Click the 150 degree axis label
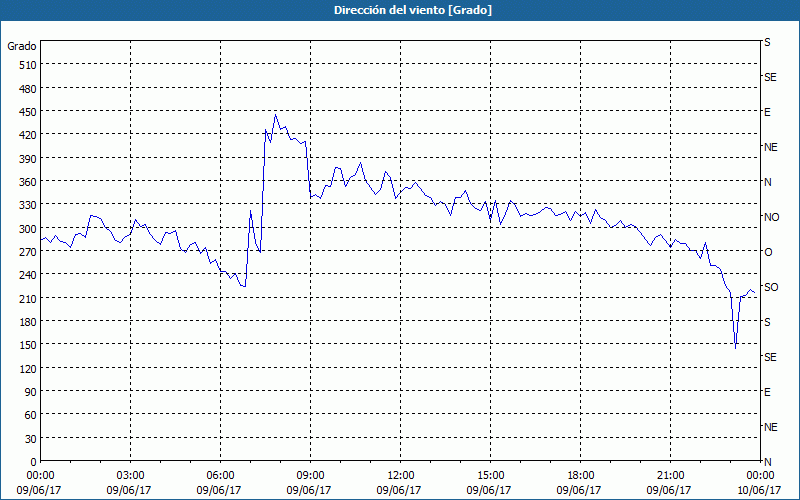The height and width of the screenshot is (500, 800). [x=28, y=345]
